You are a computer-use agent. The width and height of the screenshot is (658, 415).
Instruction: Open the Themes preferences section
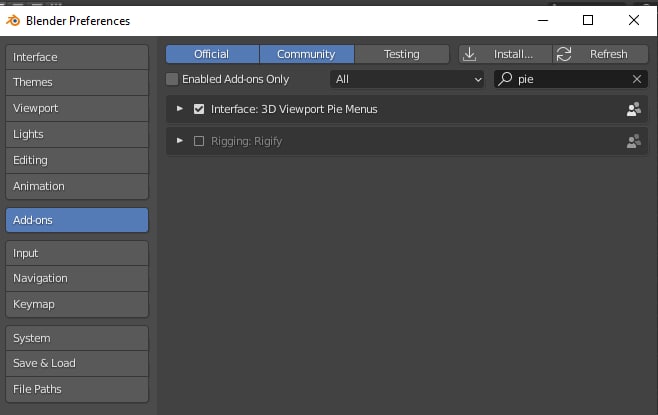click(77, 82)
